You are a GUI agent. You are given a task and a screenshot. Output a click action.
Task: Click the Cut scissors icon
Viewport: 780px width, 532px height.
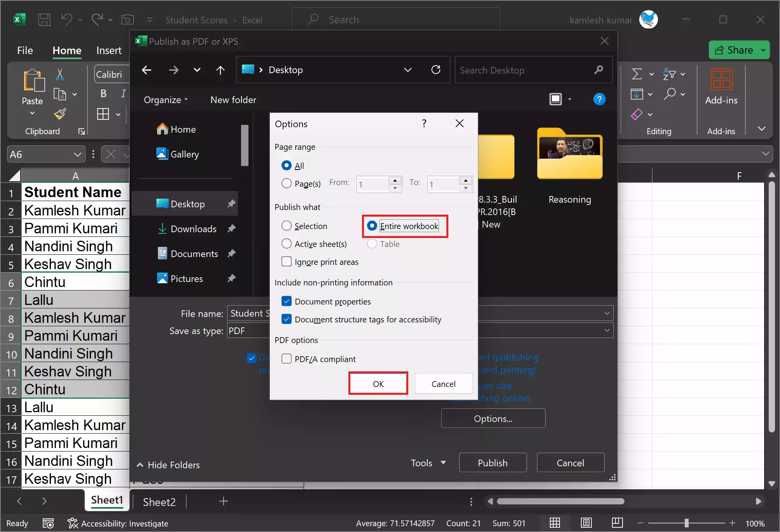click(x=60, y=74)
